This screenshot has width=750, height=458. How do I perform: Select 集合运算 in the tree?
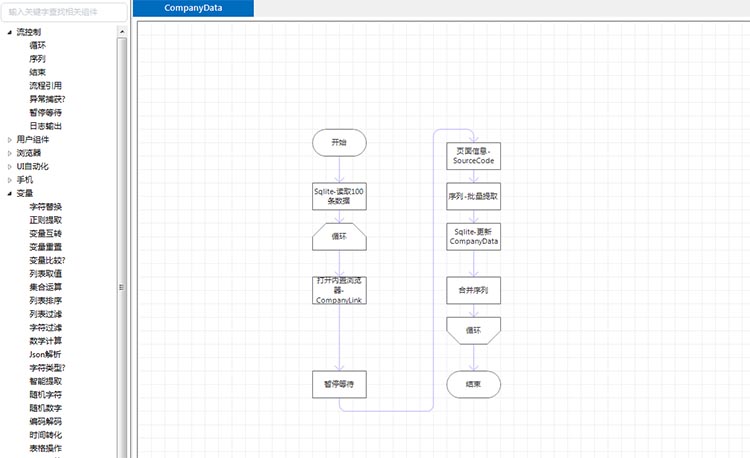click(x=45, y=287)
